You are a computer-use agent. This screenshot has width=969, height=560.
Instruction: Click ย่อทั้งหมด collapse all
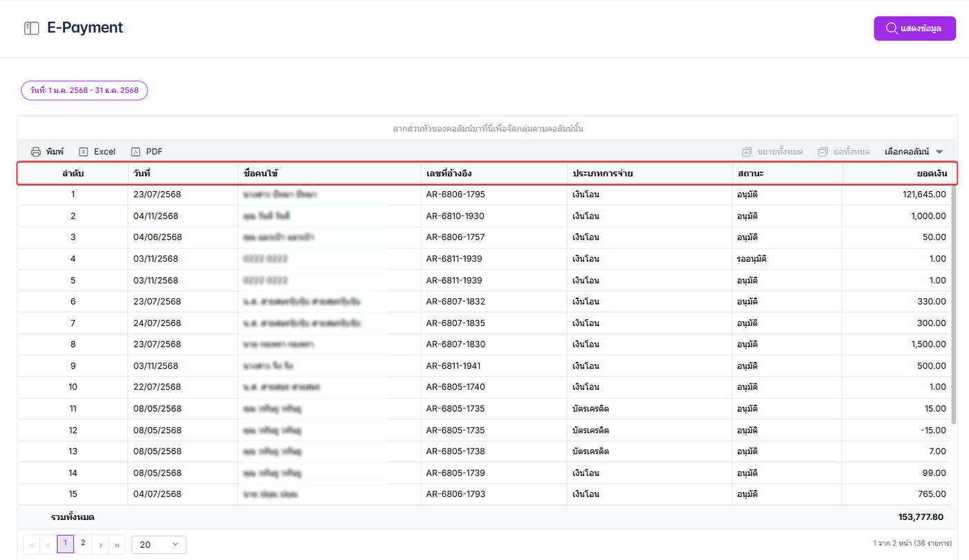(x=843, y=152)
